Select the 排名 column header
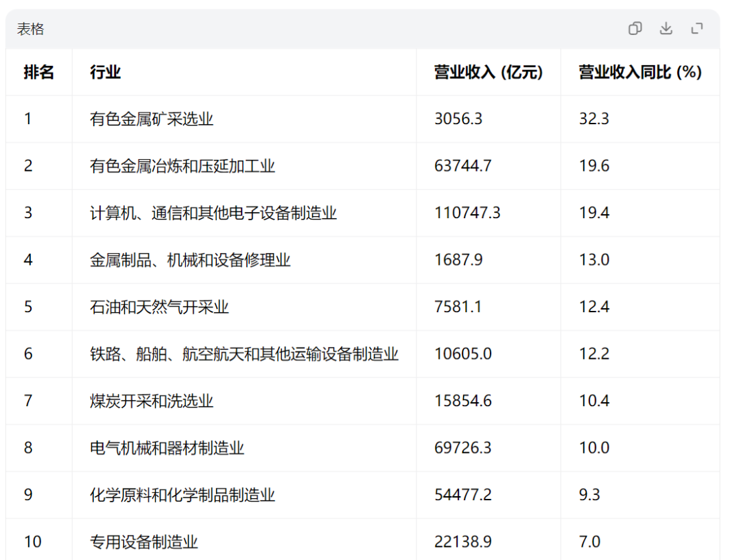The height and width of the screenshot is (560, 741). point(38,72)
